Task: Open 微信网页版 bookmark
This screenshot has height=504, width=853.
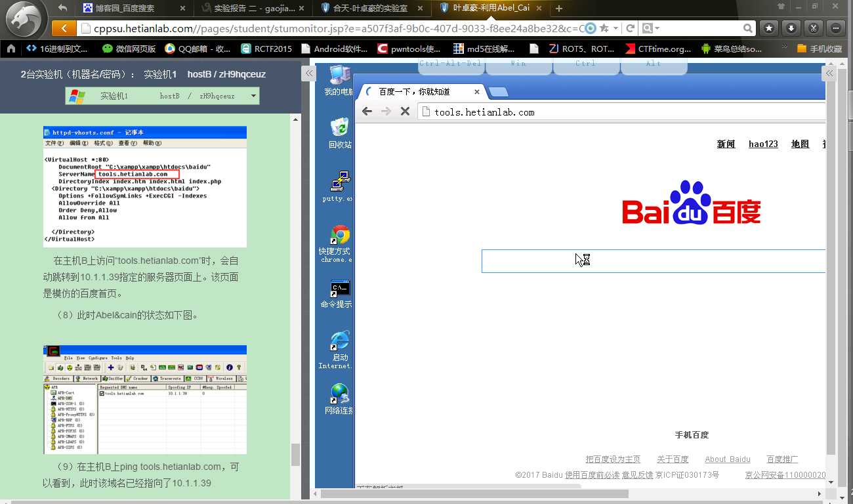Action: [129, 49]
